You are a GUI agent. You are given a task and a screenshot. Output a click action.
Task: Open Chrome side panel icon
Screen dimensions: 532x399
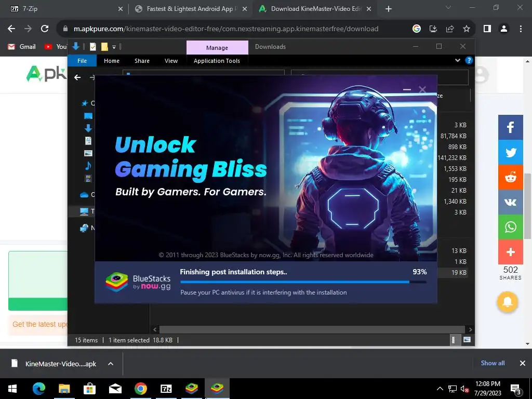[x=487, y=29]
